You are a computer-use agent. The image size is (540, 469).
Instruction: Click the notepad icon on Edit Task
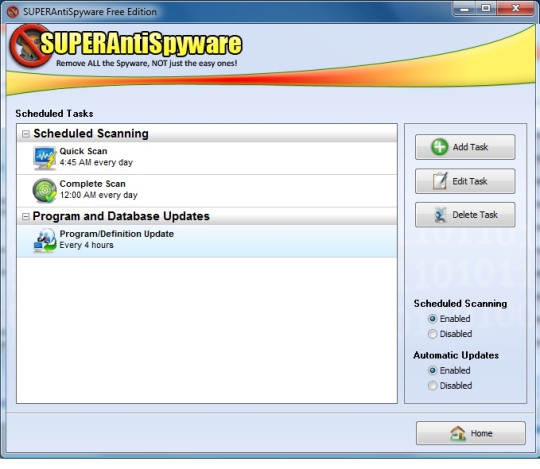tap(440, 181)
